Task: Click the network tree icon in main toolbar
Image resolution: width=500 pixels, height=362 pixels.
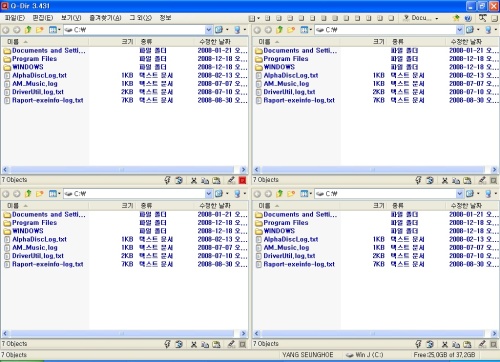Action: pyautogui.click(x=483, y=18)
